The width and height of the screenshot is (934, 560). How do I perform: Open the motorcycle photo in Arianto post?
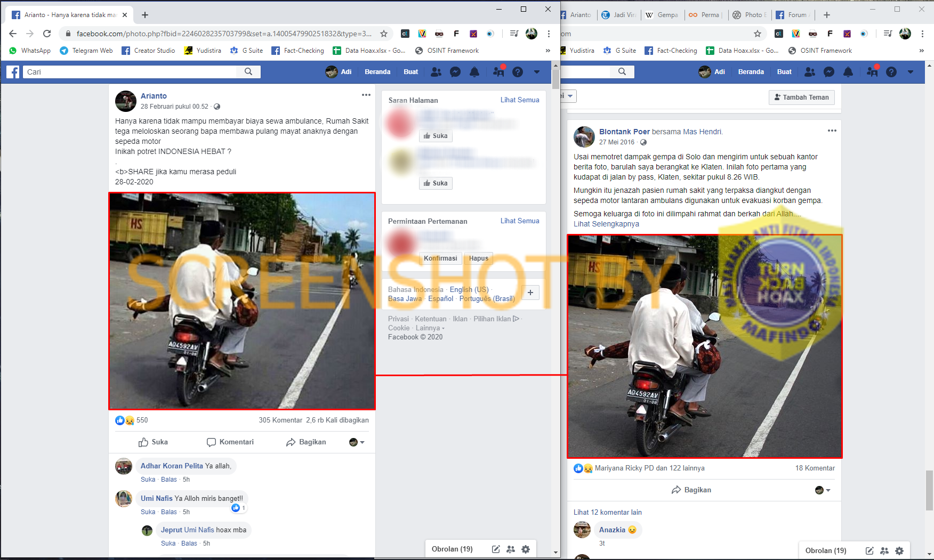(x=242, y=301)
